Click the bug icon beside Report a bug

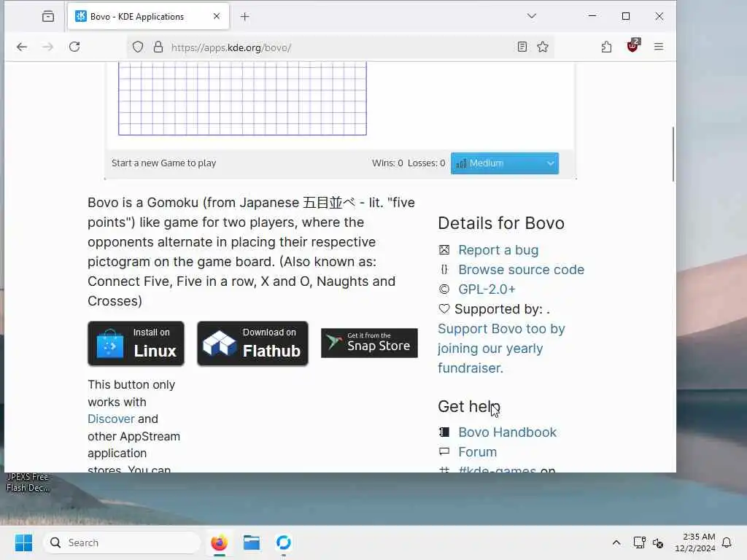point(444,250)
